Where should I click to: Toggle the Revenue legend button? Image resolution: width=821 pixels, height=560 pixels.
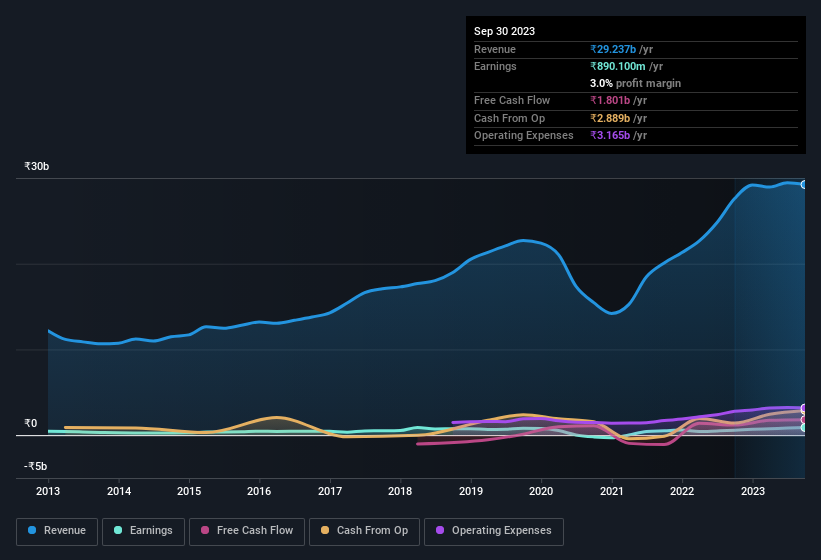57,531
